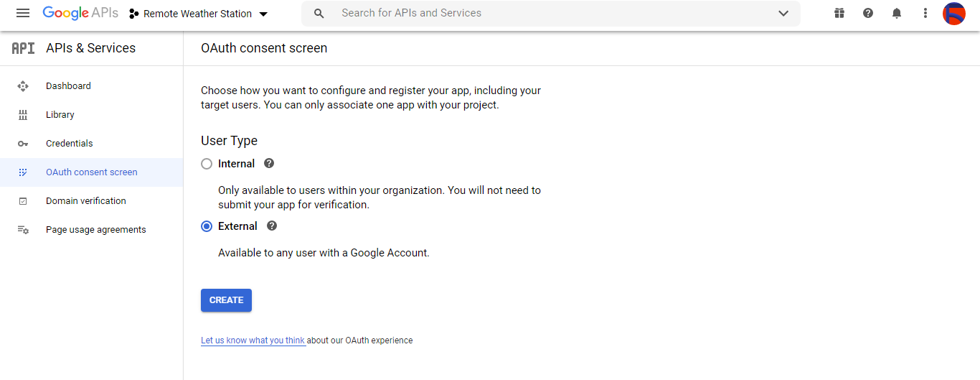The width and height of the screenshot is (980, 380).
Task: Open the notifications bell
Action: click(897, 14)
